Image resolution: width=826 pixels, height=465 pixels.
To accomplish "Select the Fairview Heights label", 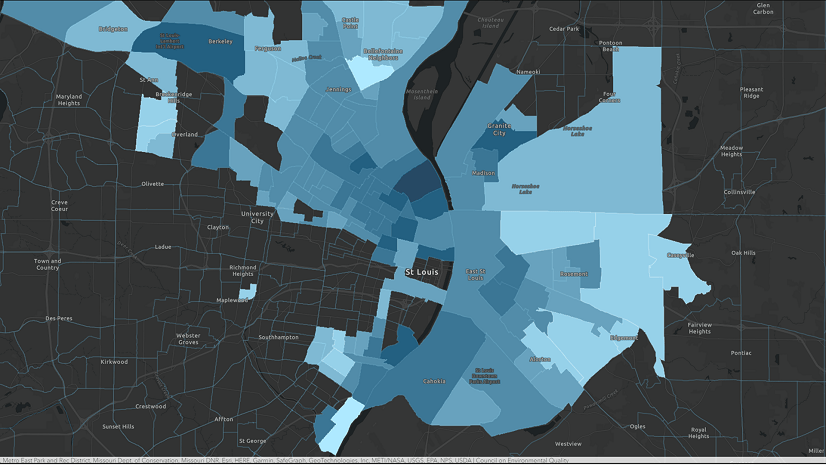I will click(x=700, y=328).
